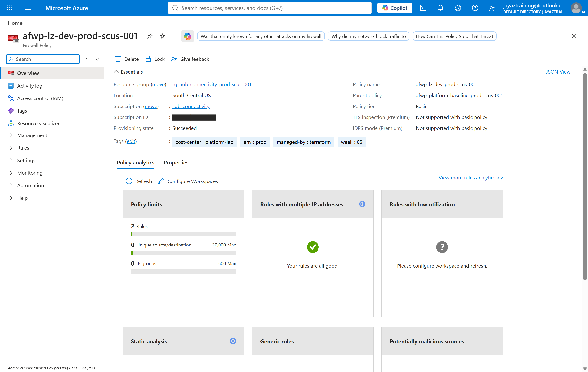Click the Configure Workspaces pencil icon
The height and width of the screenshot is (372, 588).
pyautogui.click(x=161, y=181)
